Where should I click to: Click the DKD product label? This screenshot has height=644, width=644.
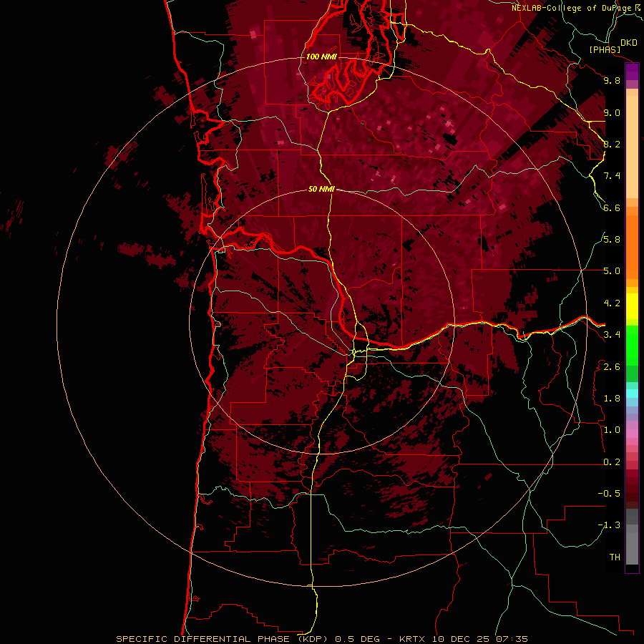[x=628, y=42]
